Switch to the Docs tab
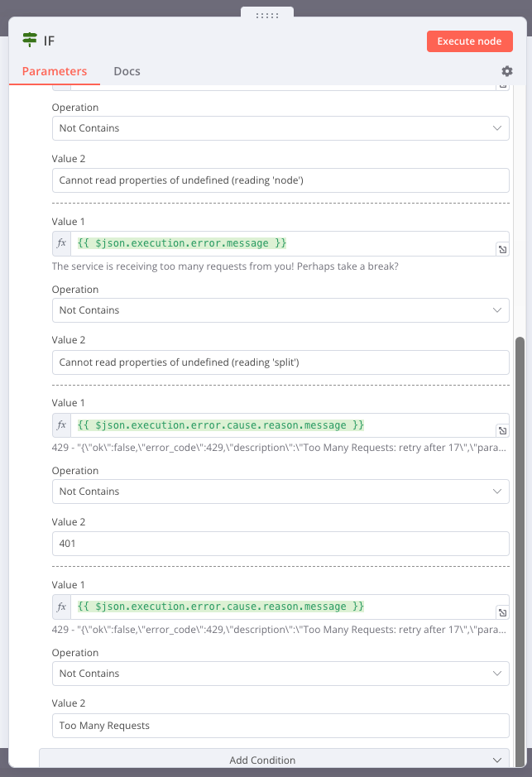This screenshot has height=777, width=532. [x=127, y=71]
